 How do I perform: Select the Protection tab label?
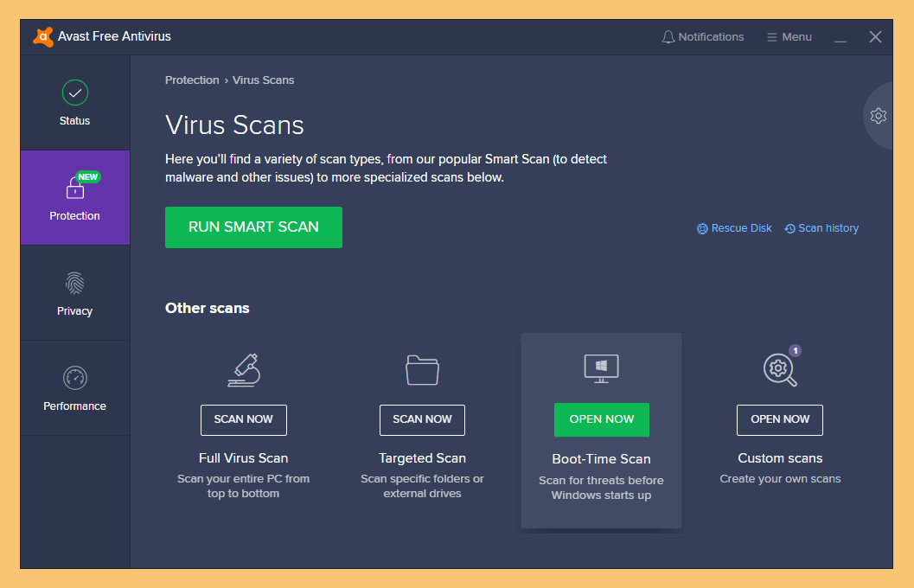[74, 216]
